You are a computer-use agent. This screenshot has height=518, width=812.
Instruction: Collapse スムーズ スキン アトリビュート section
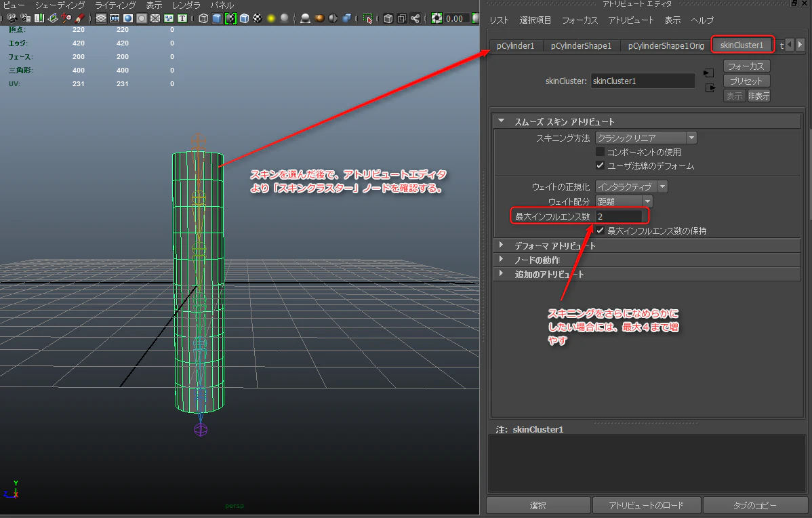(x=502, y=121)
